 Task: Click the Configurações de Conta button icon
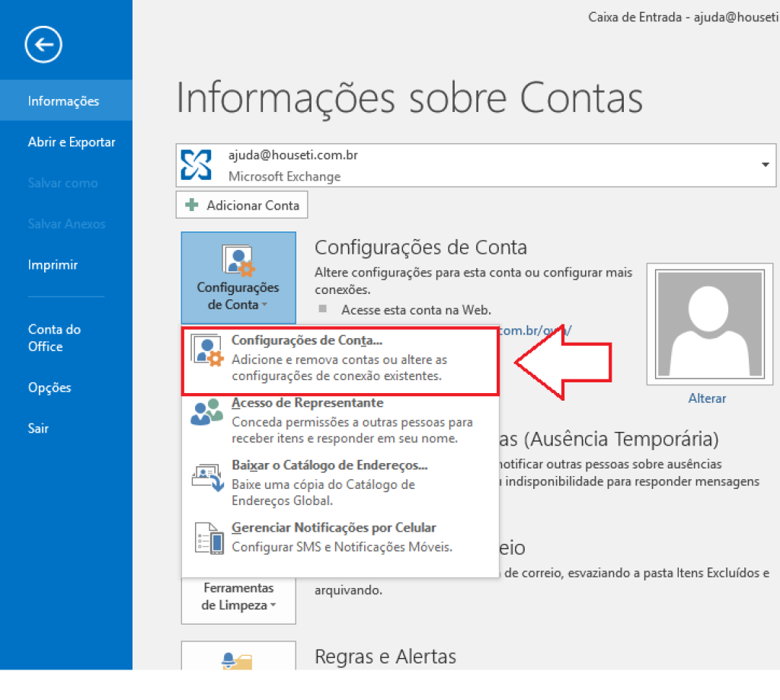click(238, 261)
